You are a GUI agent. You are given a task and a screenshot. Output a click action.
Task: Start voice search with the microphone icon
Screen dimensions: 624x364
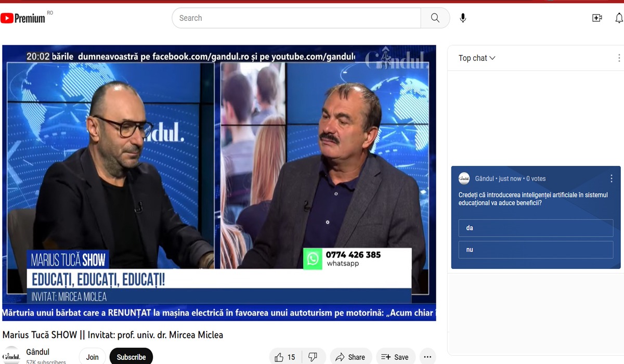(463, 18)
